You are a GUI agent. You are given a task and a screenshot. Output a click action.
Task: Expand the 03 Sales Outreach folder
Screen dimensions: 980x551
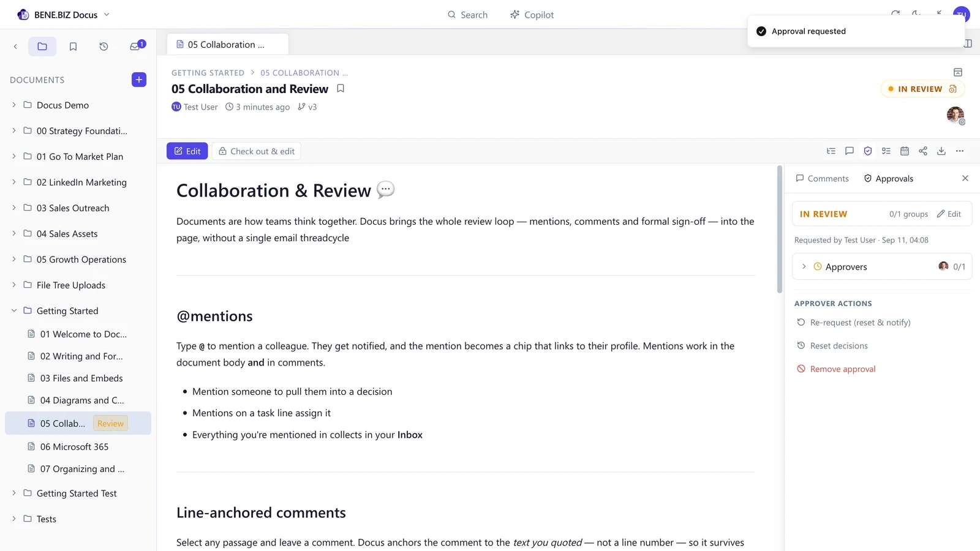click(14, 208)
